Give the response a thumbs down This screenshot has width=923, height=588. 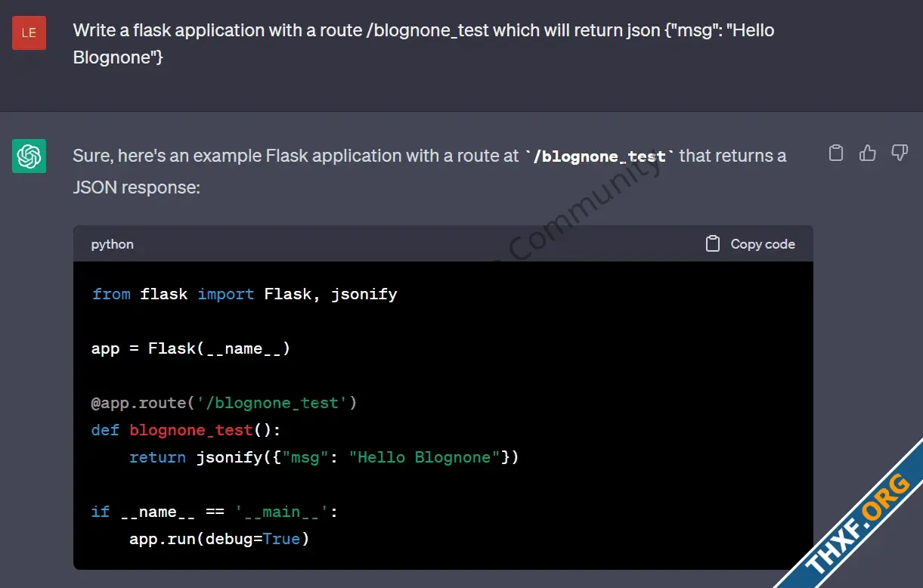pyautogui.click(x=899, y=153)
